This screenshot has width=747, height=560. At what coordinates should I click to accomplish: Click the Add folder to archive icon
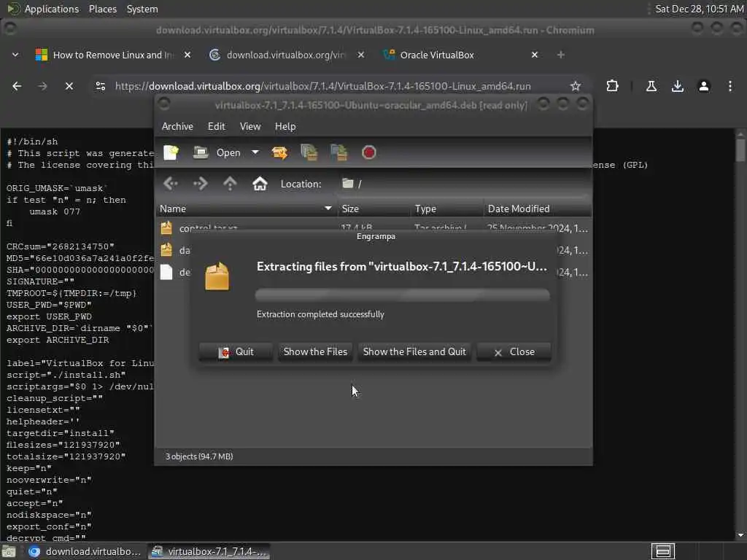pos(339,152)
